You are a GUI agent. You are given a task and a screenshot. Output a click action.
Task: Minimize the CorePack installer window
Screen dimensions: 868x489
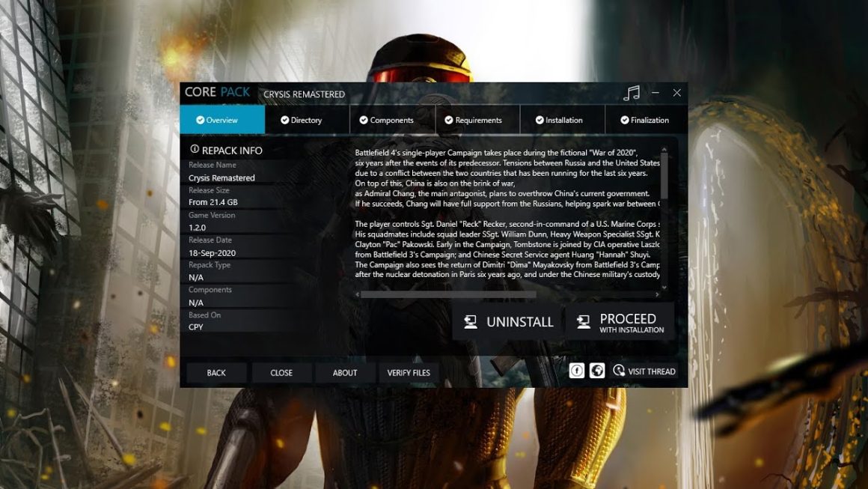click(655, 93)
